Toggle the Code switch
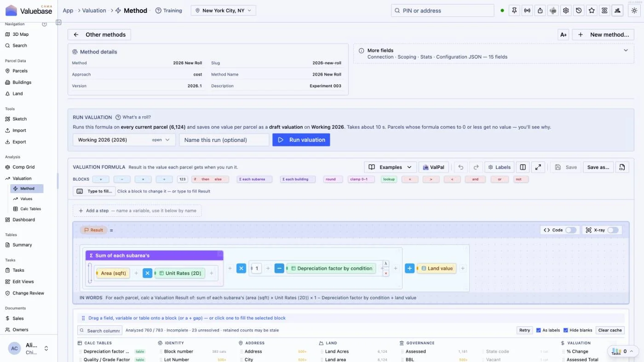644x362 pixels. (570, 230)
